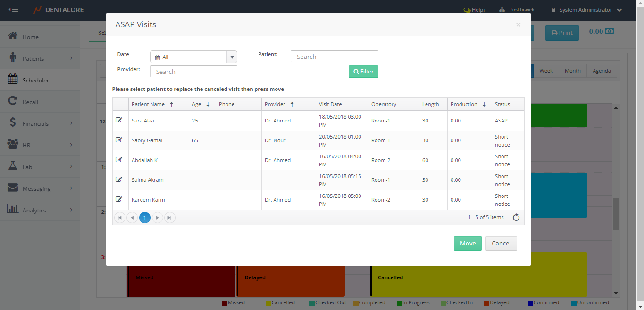This screenshot has width=644, height=310.
Task: Switch to Month calendar view
Action: (x=572, y=71)
